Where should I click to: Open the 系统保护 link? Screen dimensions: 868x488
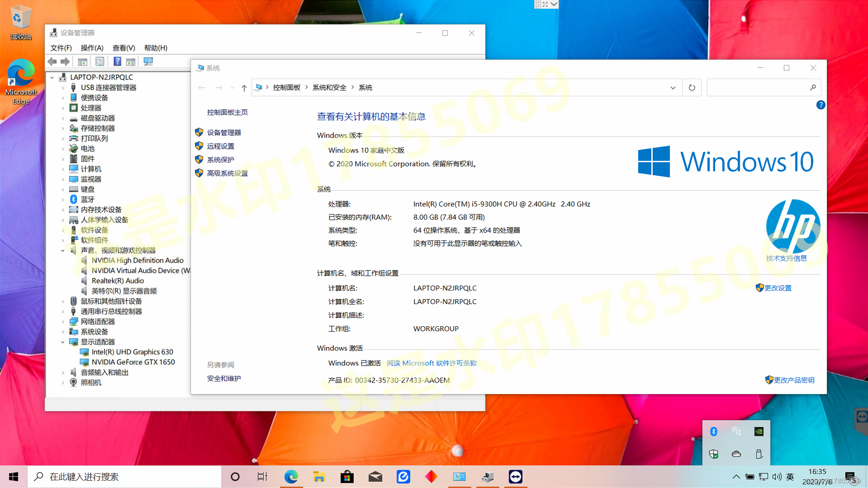pos(221,160)
